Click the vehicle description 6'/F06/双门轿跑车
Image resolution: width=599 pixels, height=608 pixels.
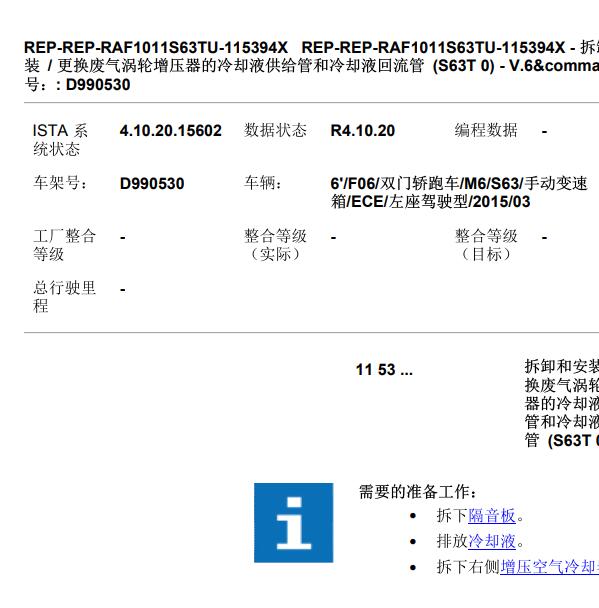pyautogui.click(x=459, y=192)
